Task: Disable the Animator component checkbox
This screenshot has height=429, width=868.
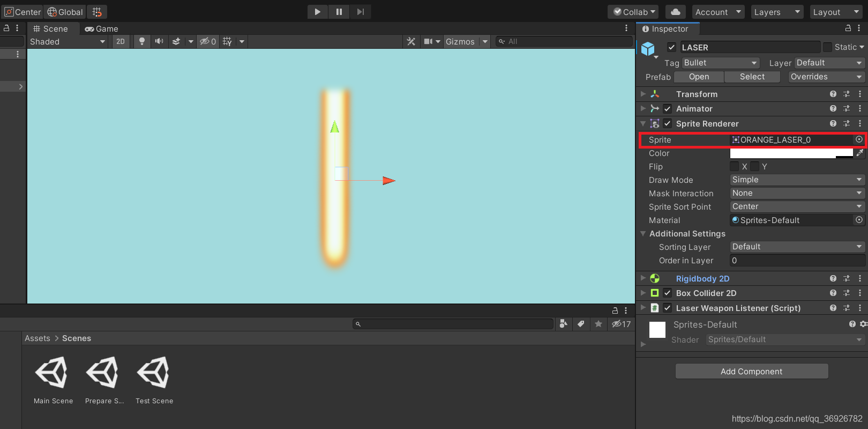Action: click(x=667, y=109)
